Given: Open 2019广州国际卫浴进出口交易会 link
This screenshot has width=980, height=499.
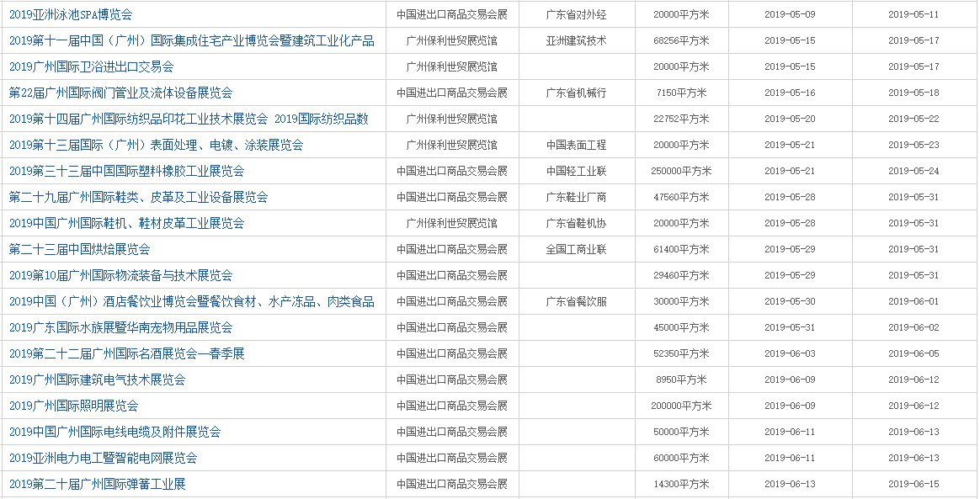Looking at the screenshot, I should 91,66.
